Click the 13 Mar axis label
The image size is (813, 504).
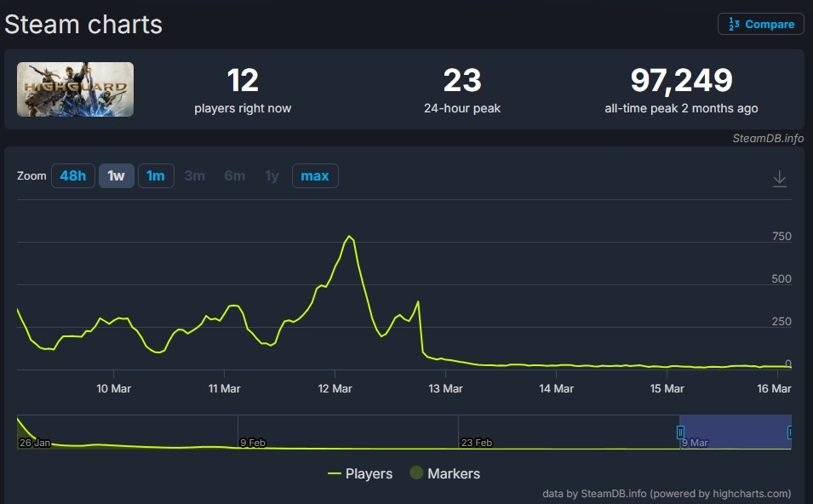click(x=445, y=388)
